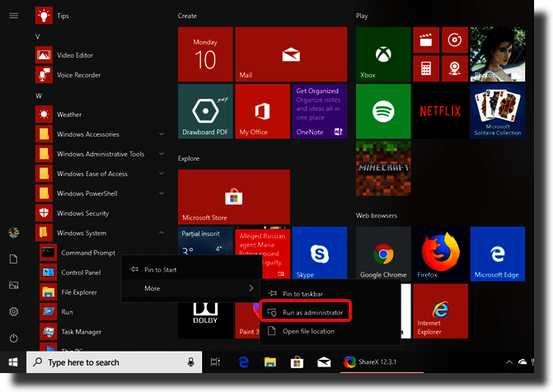Jump to letter V section header

[x=38, y=36]
